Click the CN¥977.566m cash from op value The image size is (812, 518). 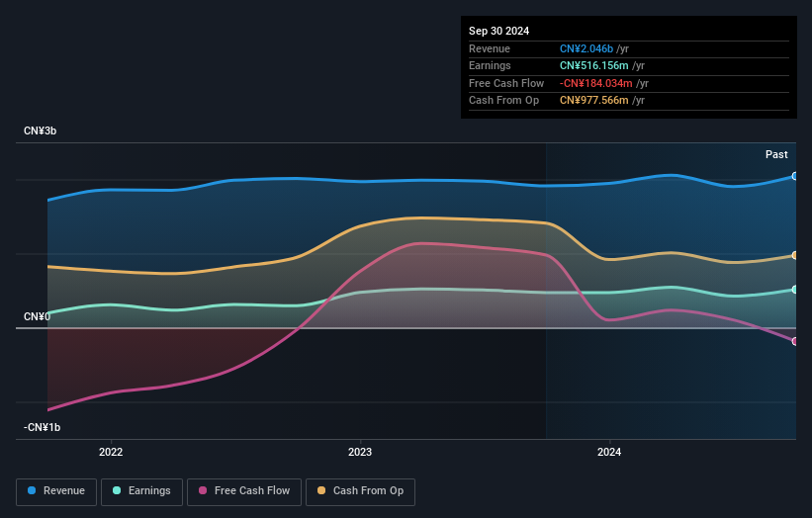pos(594,101)
